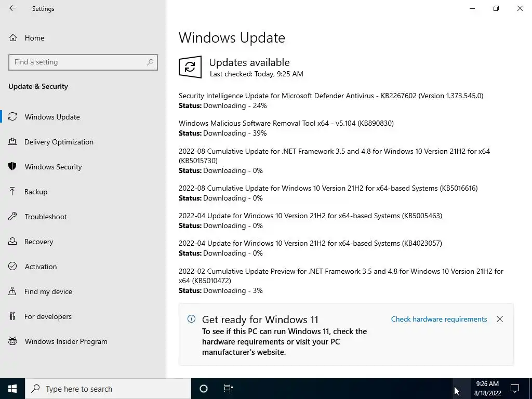Click Check hardware requirements link
Viewport: 532px width, 399px height.
point(438,319)
